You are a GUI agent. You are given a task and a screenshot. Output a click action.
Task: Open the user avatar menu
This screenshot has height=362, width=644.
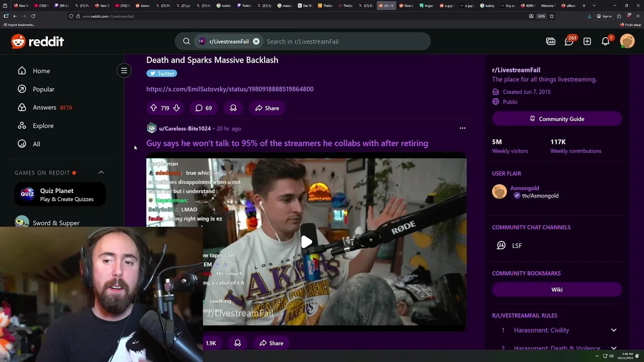click(x=627, y=41)
